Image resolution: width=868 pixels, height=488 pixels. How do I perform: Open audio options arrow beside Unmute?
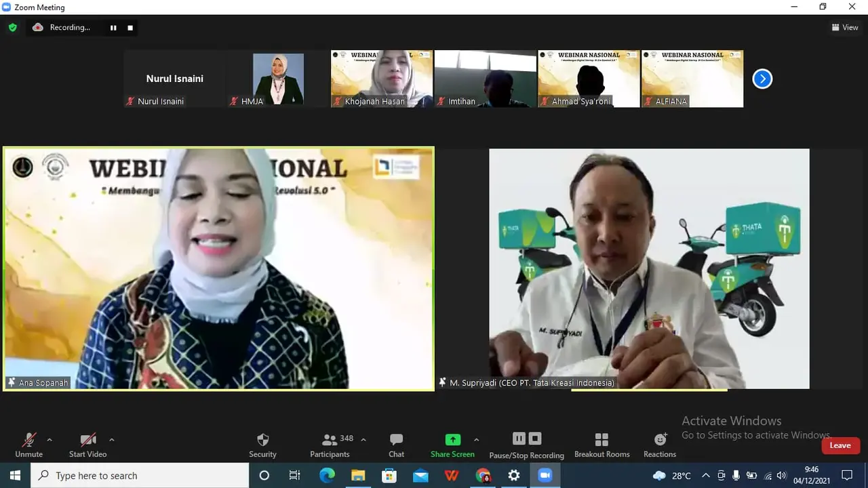[50, 439]
